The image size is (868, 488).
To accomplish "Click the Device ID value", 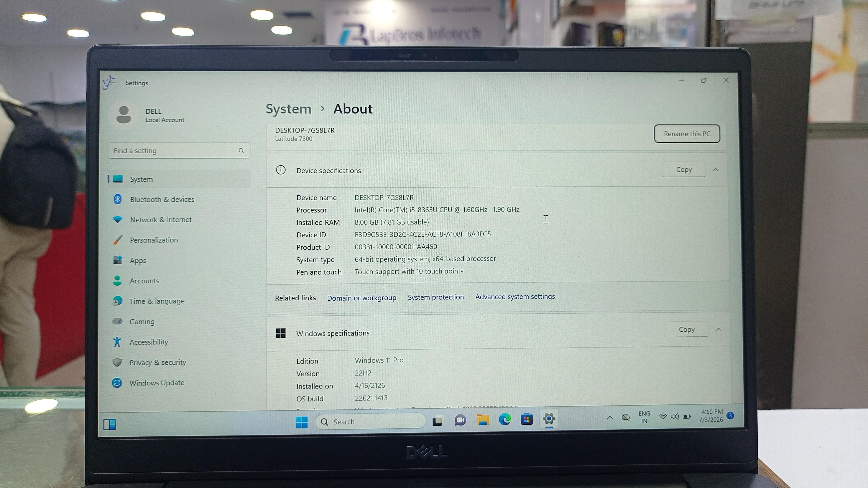I will click(422, 234).
